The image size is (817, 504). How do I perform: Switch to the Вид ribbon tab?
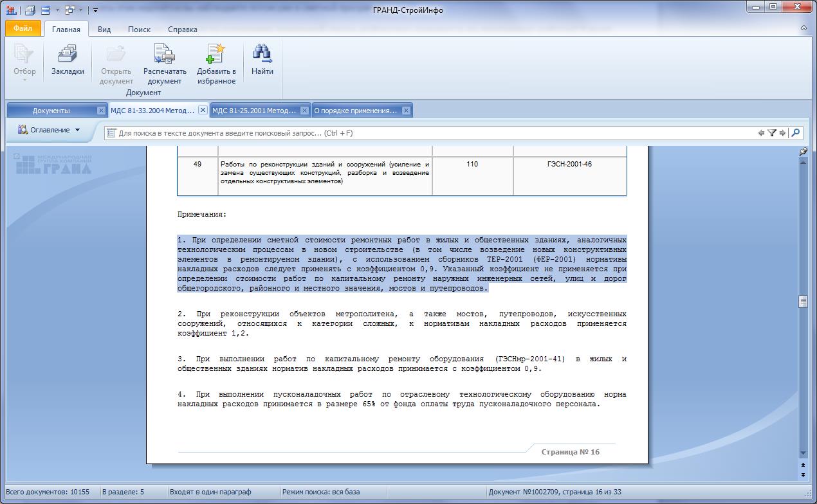[x=104, y=30]
